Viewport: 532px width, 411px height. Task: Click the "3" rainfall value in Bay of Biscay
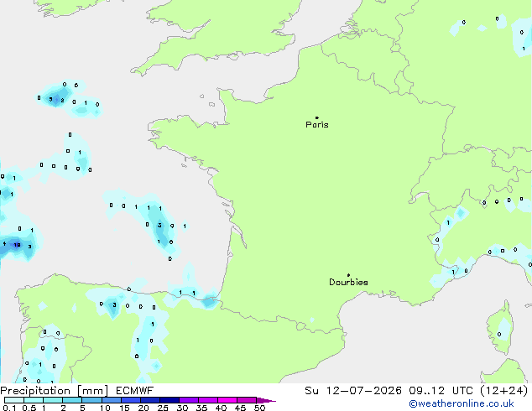pyautogui.click(x=159, y=225)
